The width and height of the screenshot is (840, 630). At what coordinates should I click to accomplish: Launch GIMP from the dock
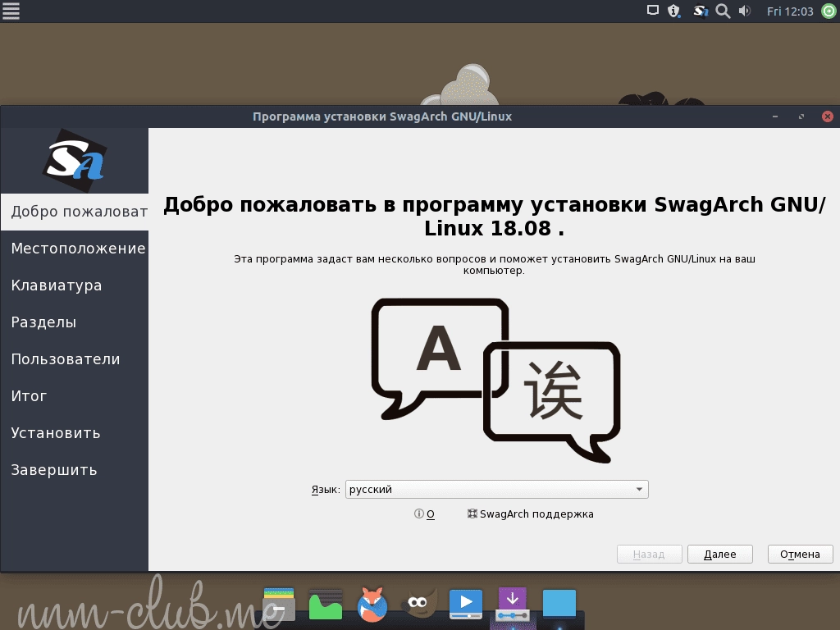point(419,603)
